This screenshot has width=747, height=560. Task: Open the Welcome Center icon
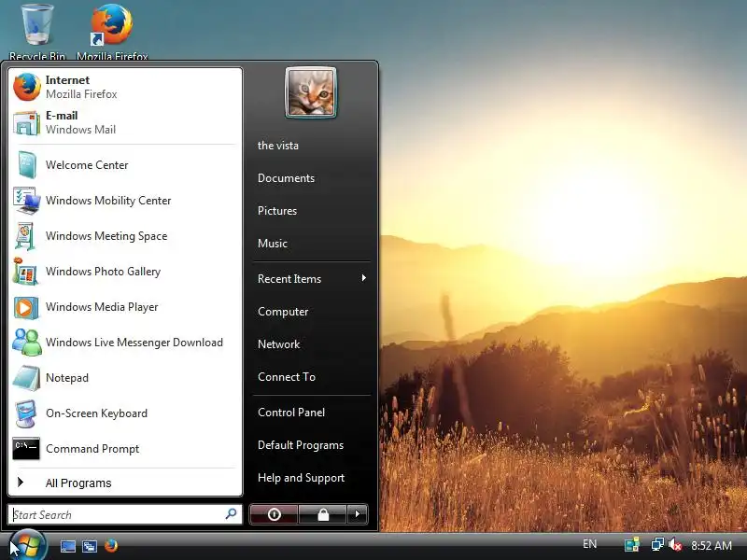pos(27,165)
